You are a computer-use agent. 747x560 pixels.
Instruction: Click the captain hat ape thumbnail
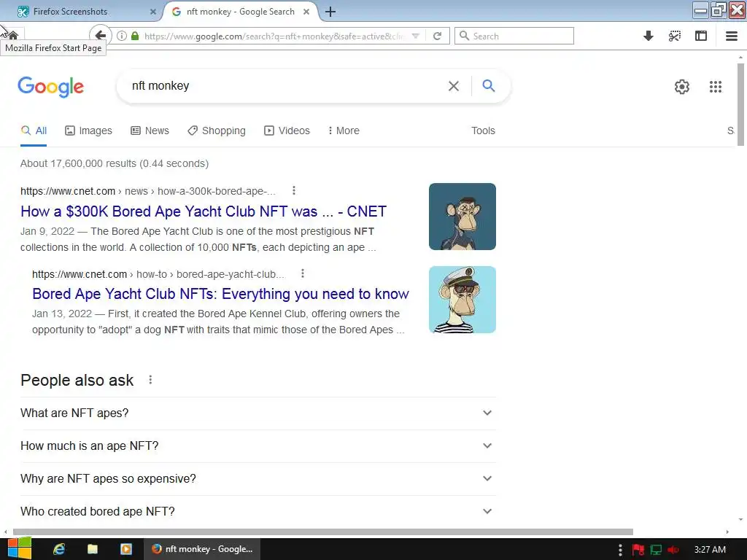tap(462, 300)
